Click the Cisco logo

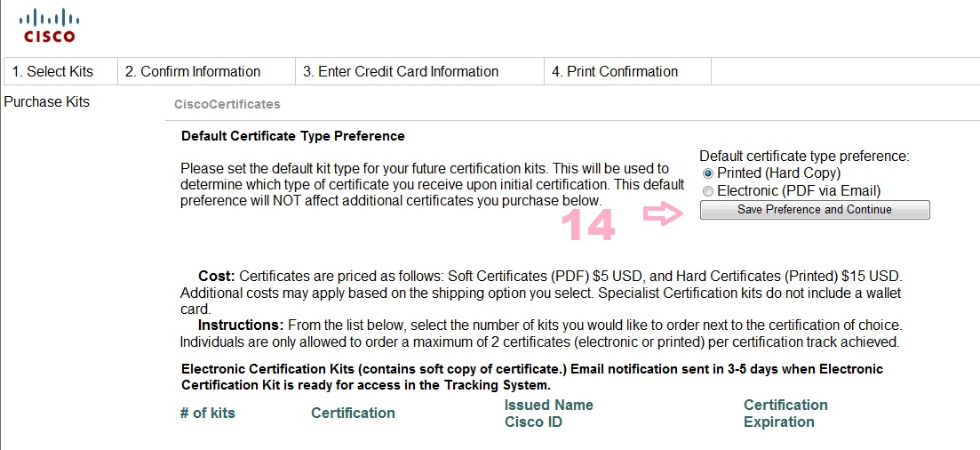tap(49, 25)
